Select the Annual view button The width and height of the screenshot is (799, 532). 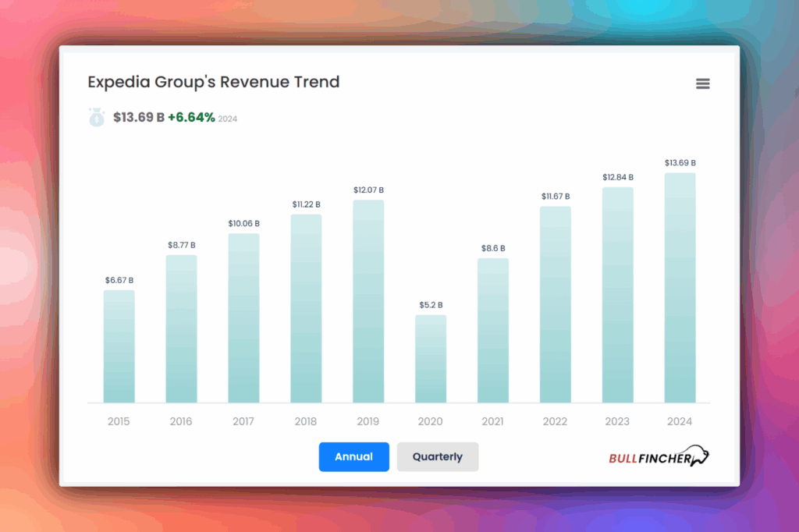tap(353, 457)
